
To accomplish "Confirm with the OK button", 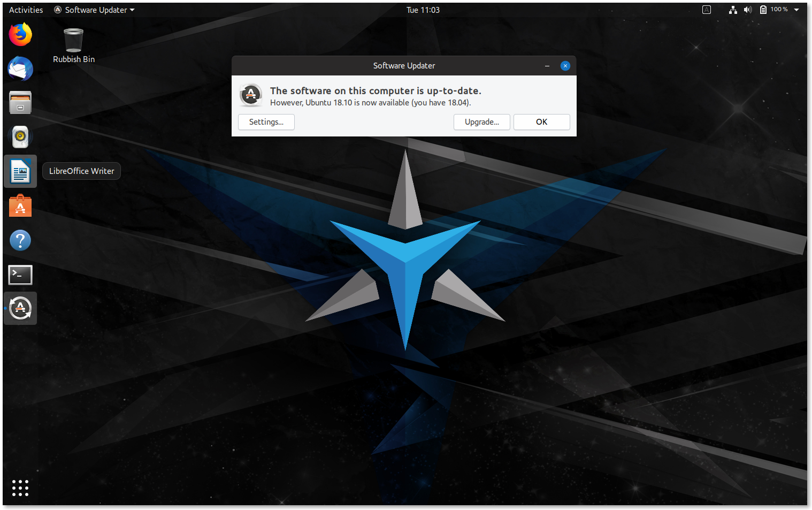I will (x=542, y=122).
